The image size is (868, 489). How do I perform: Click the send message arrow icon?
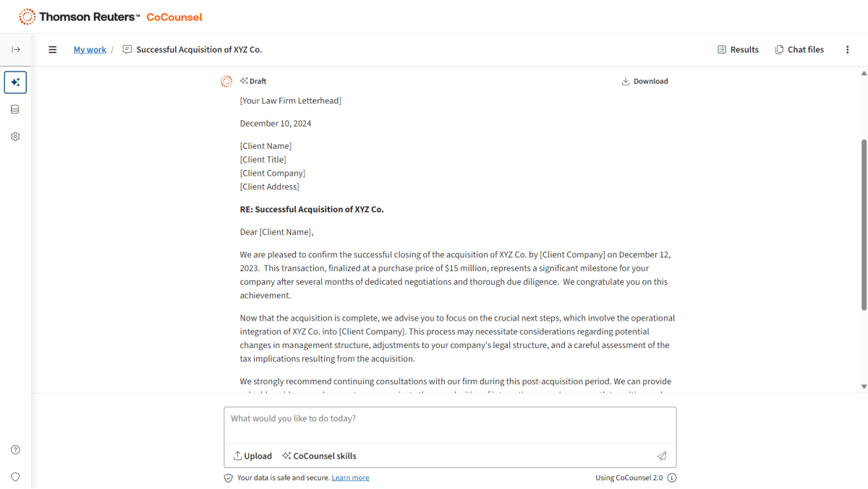pyautogui.click(x=661, y=456)
